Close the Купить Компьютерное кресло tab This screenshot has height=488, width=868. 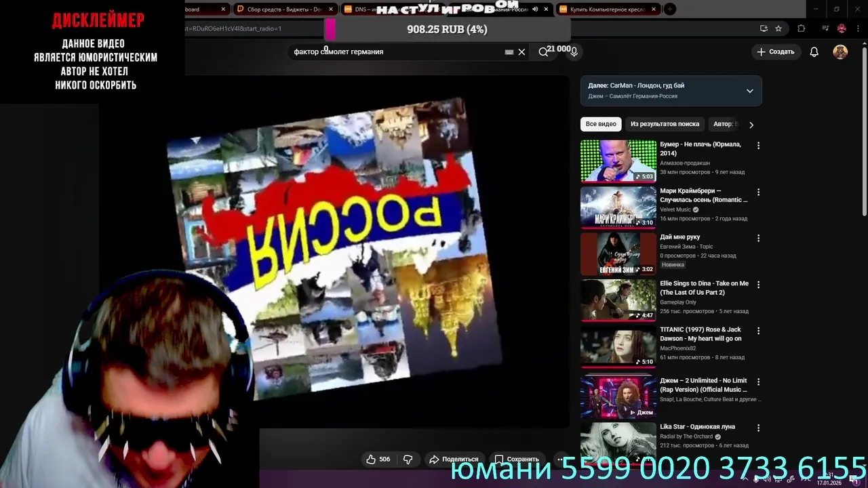coord(654,9)
